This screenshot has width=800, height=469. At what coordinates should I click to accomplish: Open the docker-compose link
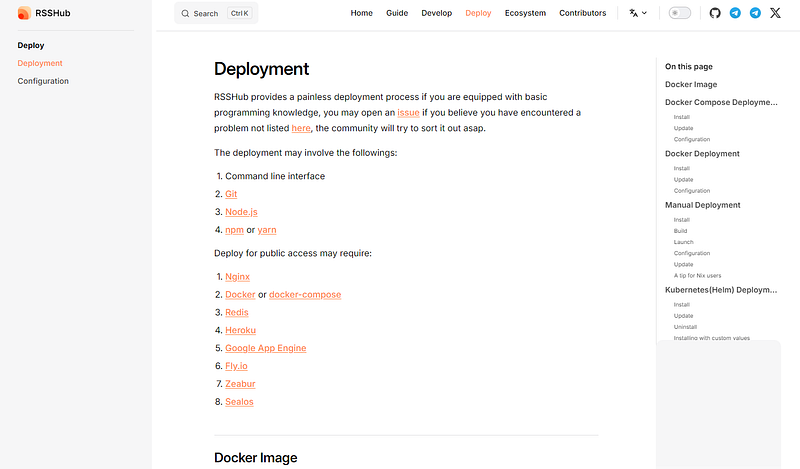pyautogui.click(x=305, y=294)
